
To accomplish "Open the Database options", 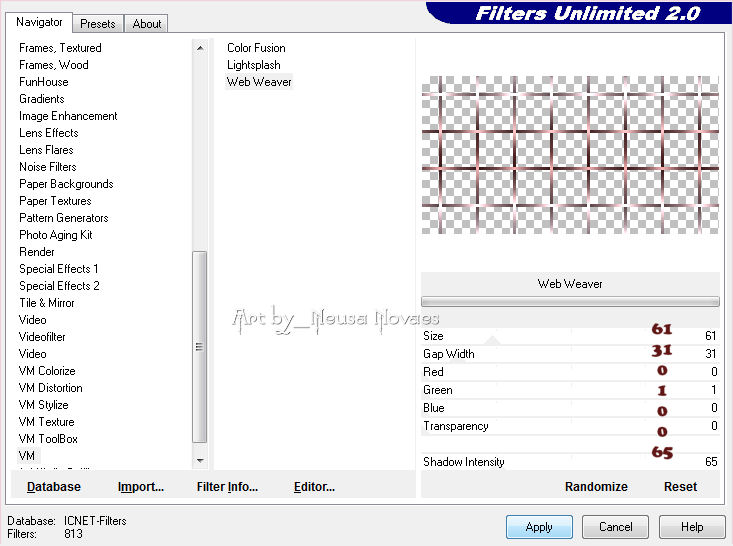I will click(x=54, y=487).
